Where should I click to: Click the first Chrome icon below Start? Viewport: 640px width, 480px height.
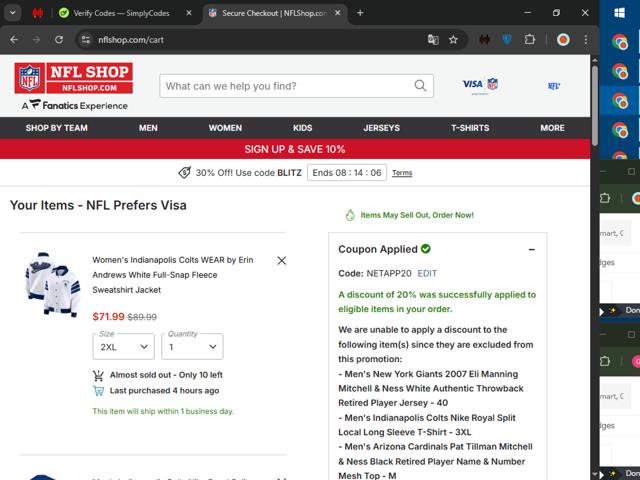(x=620, y=42)
